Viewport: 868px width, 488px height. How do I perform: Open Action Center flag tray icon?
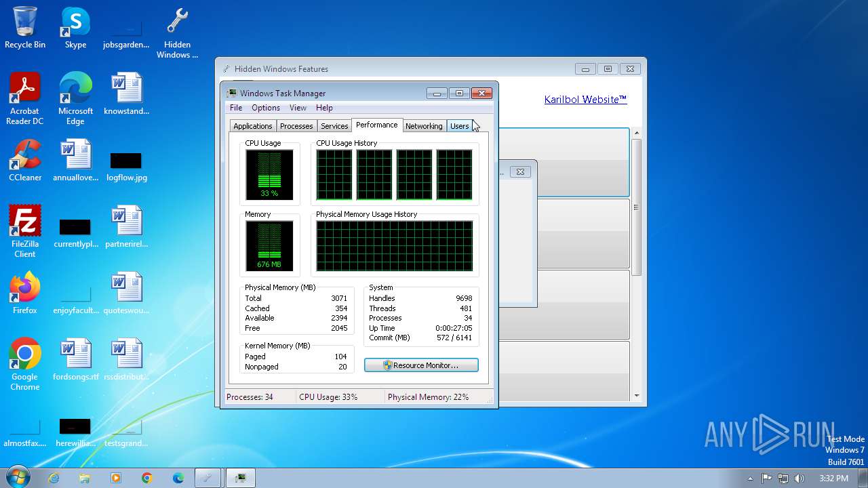coord(767,478)
